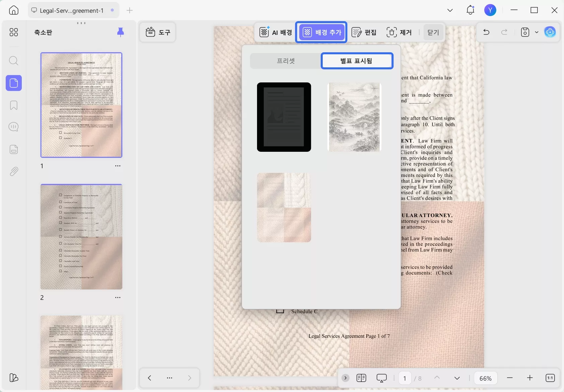The width and height of the screenshot is (564, 392).
Task: Click the save icon in the toolbar
Action: click(525, 32)
